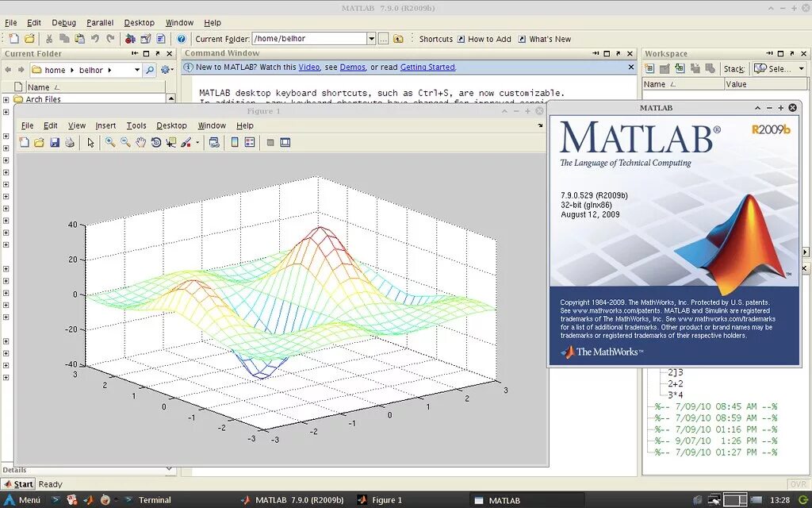
Task: Open the brush tool color dropdown arrow
Action: pos(197,143)
